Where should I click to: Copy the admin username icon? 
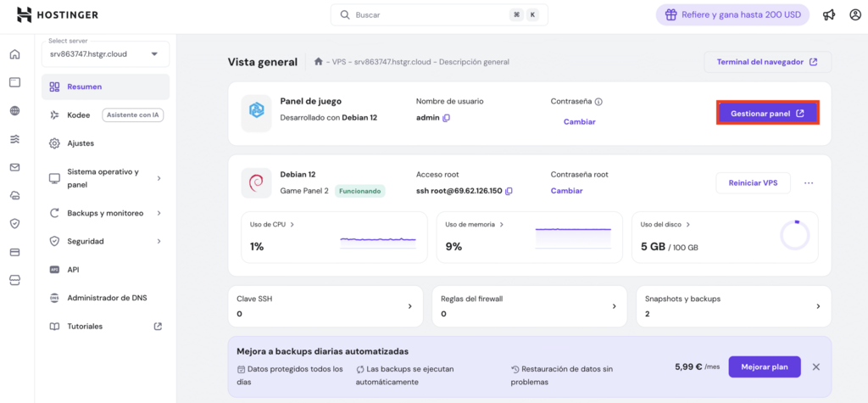[x=447, y=118]
